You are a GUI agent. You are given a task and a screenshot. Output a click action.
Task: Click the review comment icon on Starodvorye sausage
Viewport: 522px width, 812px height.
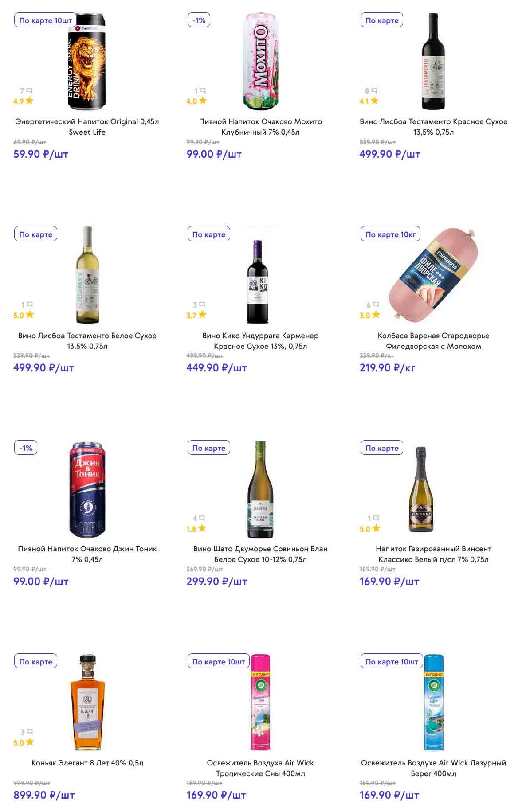tap(376, 304)
